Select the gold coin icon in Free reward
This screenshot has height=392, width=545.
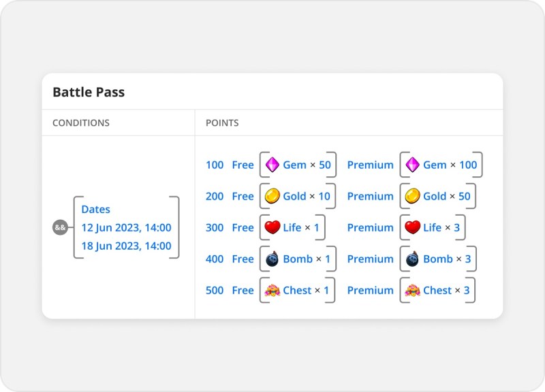pos(272,196)
